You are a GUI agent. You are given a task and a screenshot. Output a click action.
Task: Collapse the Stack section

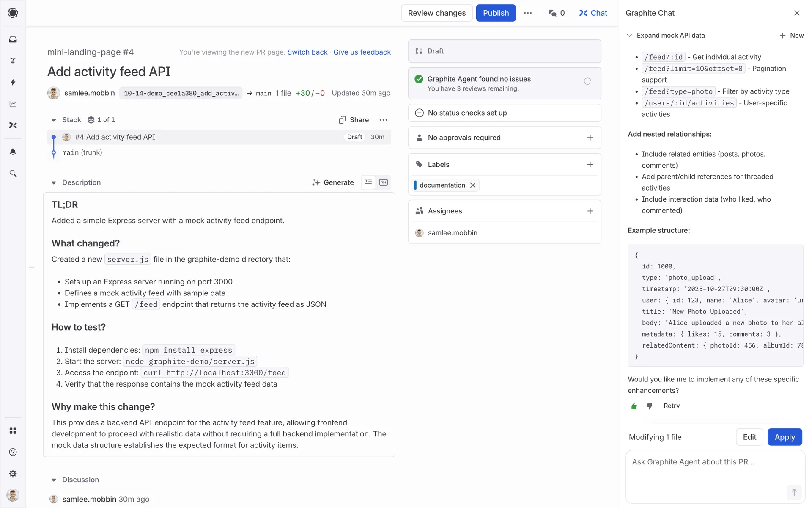click(54, 120)
